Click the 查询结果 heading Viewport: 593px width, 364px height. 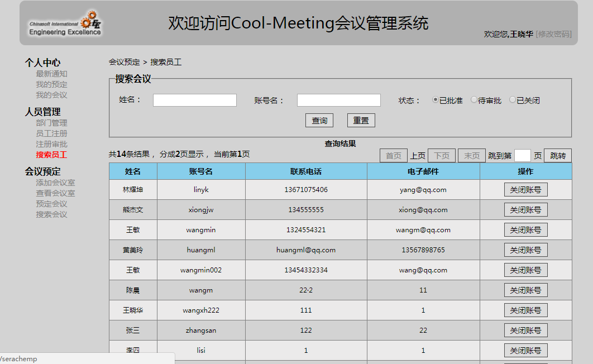tap(340, 143)
